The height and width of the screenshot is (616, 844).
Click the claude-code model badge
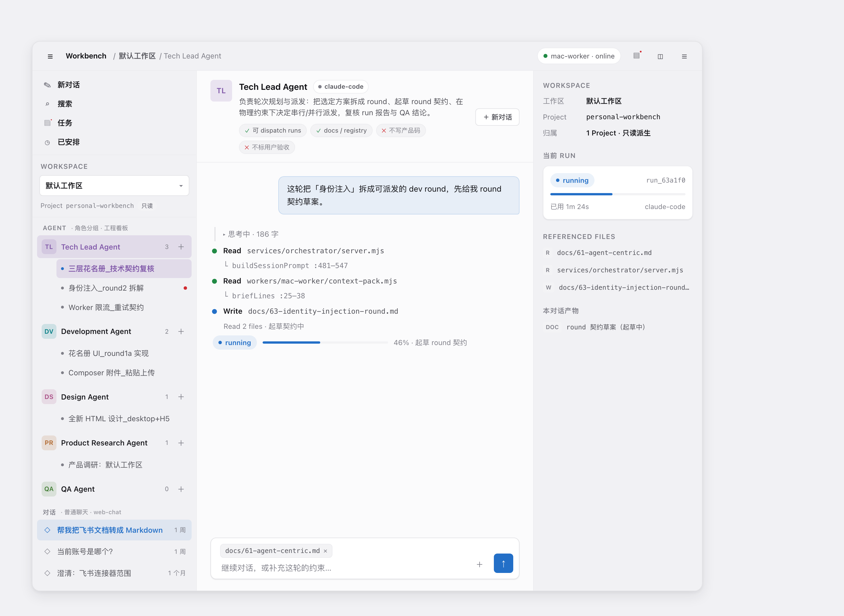point(341,86)
